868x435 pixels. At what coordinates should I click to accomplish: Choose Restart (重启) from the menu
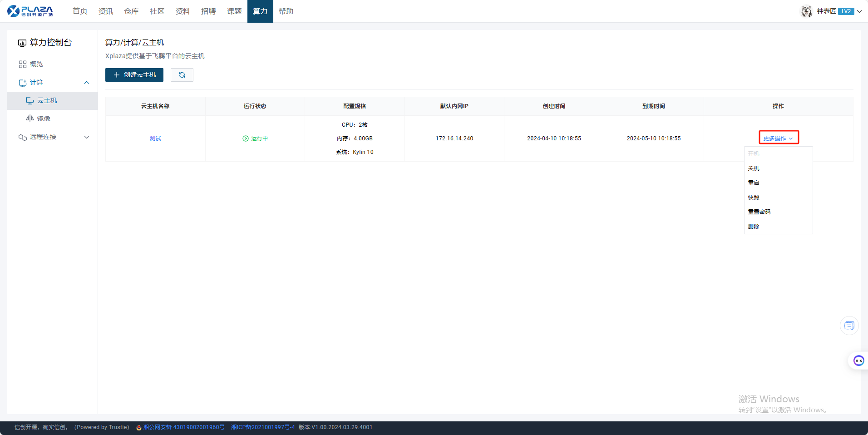[754, 183]
